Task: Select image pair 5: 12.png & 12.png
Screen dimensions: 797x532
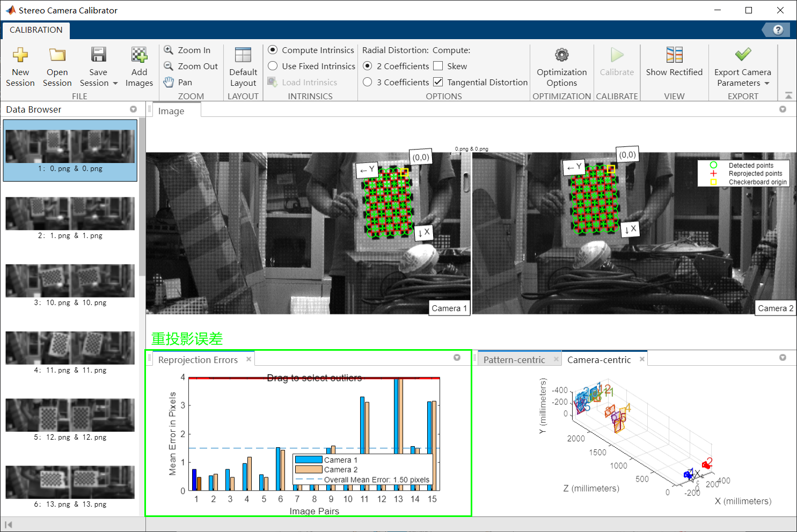Action: pyautogui.click(x=70, y=419)
